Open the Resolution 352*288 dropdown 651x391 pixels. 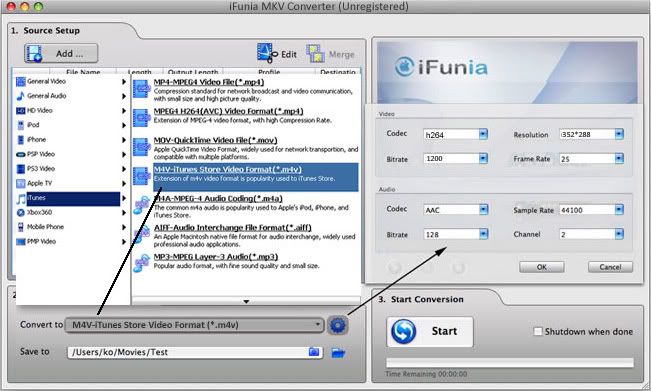point(619,134)
